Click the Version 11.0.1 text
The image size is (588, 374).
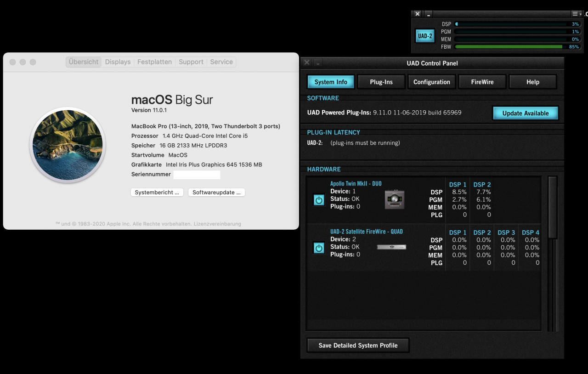149,110
